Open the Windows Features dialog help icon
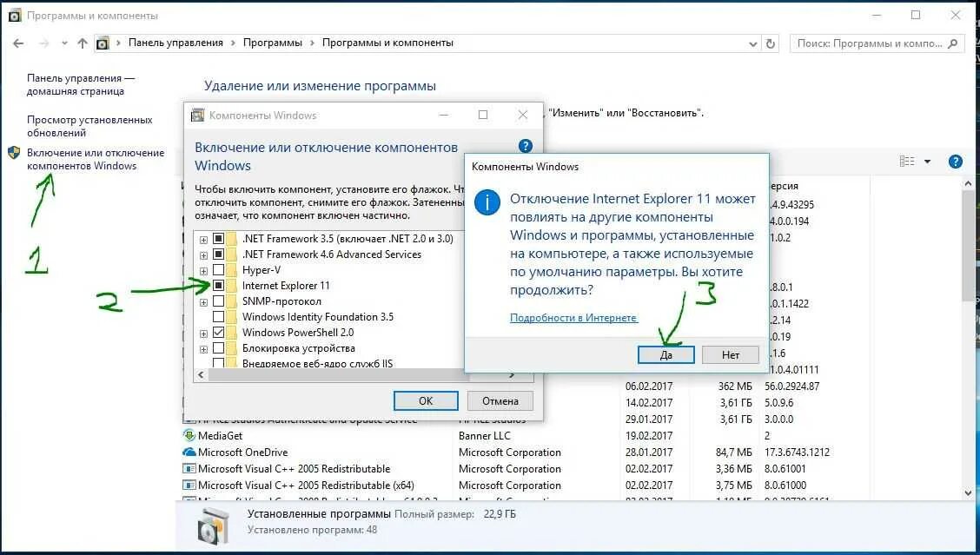This screenshot has height=555, width=980. coord(526,146)
